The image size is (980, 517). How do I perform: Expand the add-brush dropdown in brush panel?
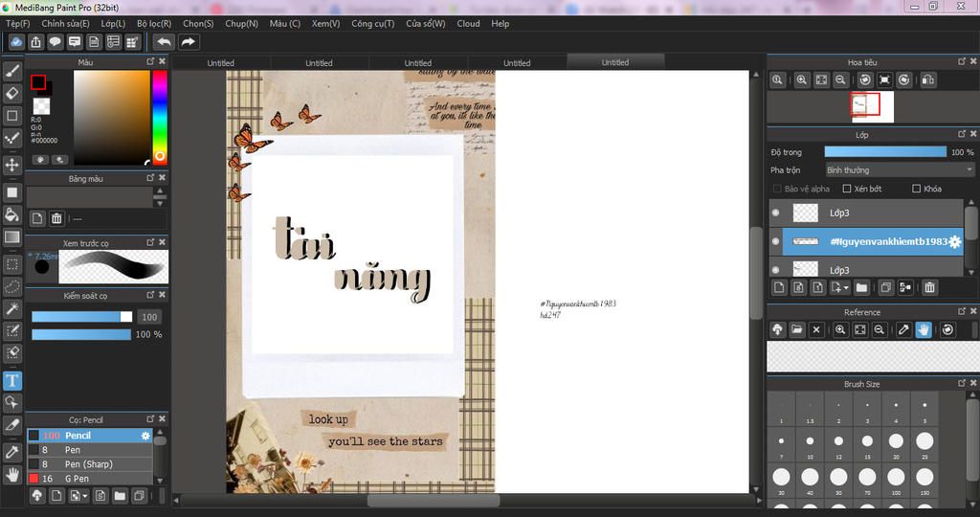[85, 496]
